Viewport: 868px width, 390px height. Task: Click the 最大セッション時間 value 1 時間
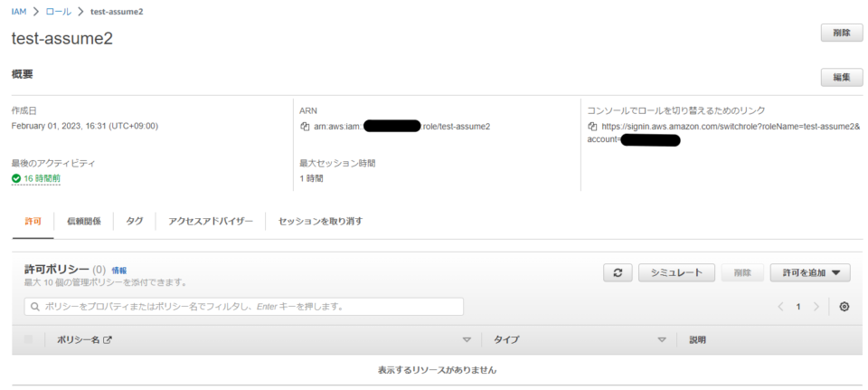312,179
